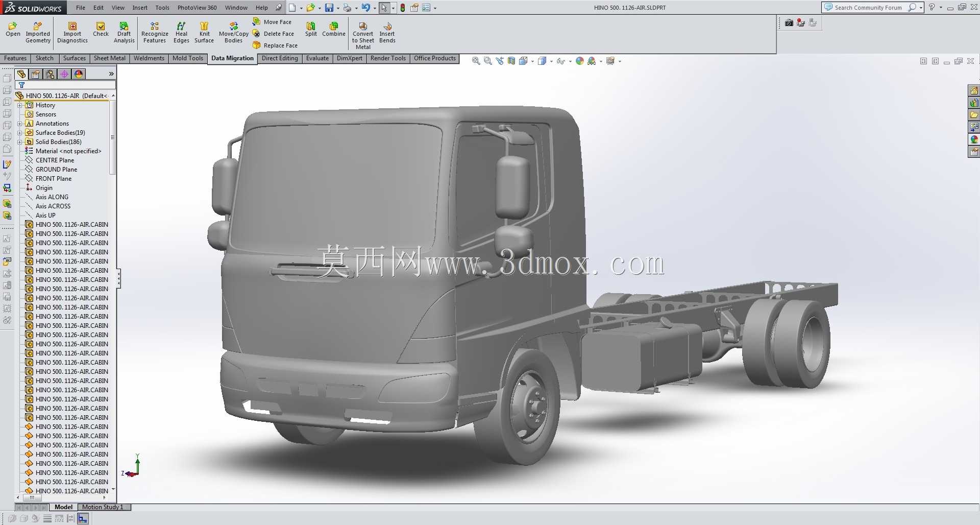Switch to the Direct Editing tab
This screenshot has height=525, width=980.
pos(280,58)
